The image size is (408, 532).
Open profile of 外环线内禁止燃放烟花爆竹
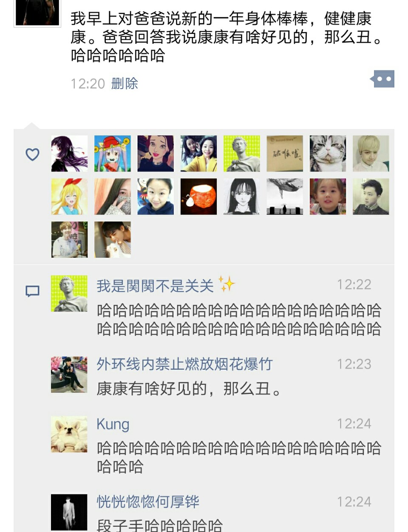click(x=184, y=364)
